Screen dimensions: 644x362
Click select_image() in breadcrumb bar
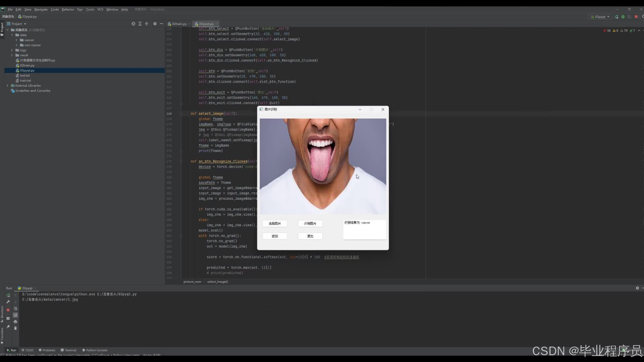click(217, 282)
